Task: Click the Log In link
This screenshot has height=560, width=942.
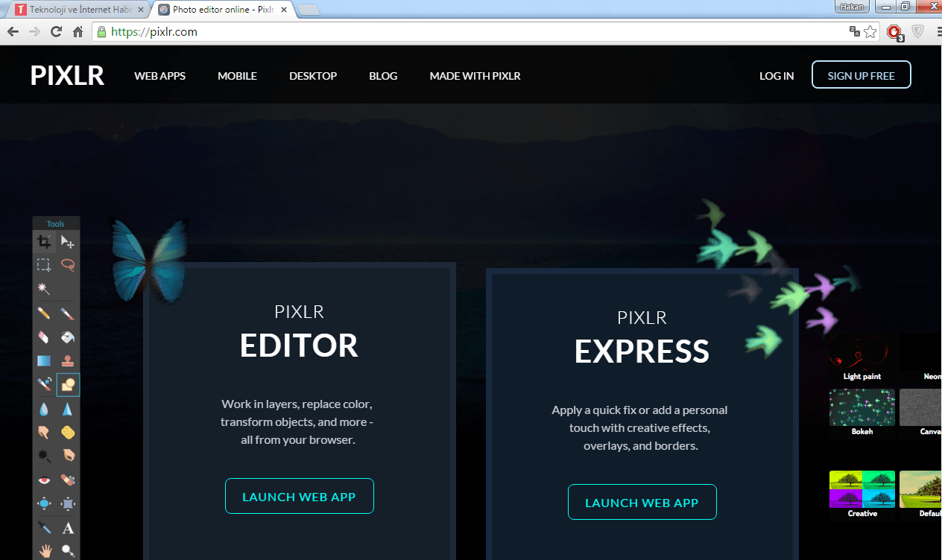Action: tap(777, 76)
